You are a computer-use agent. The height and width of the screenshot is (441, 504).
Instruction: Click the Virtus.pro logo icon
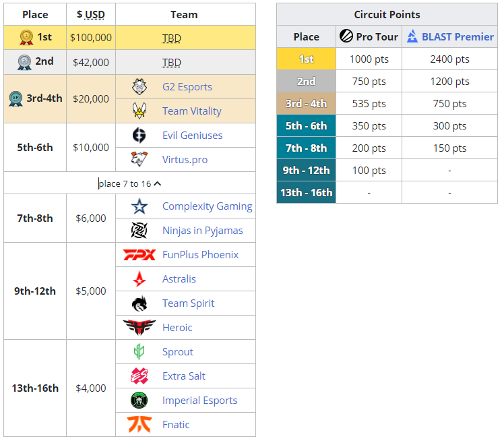point(139,160)
